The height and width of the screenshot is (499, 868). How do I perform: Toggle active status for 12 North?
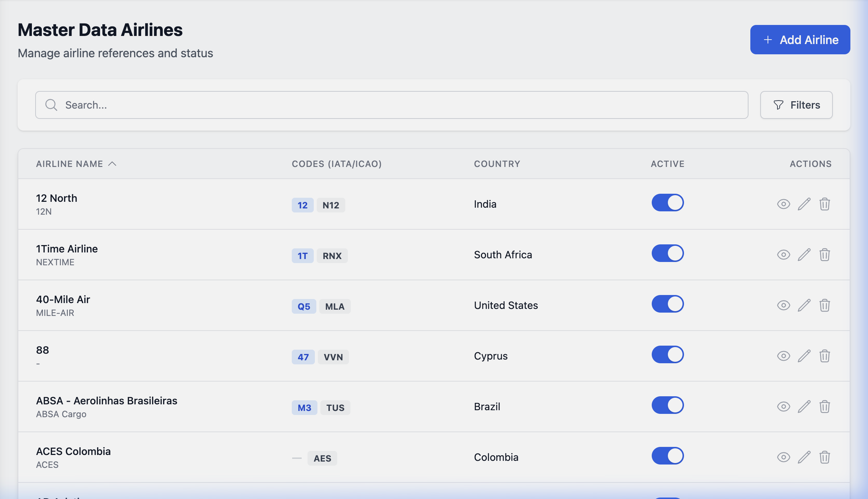[x=667, y=203]
